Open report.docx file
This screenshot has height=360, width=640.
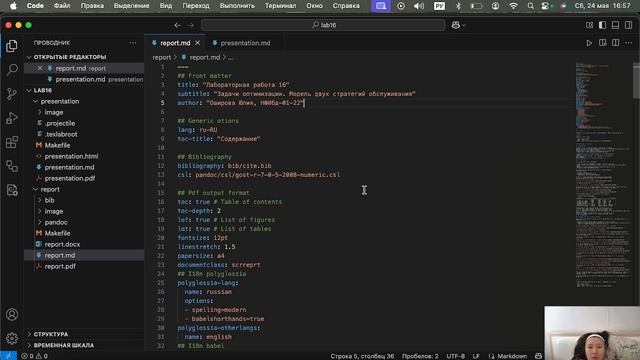tap(62, 244)
